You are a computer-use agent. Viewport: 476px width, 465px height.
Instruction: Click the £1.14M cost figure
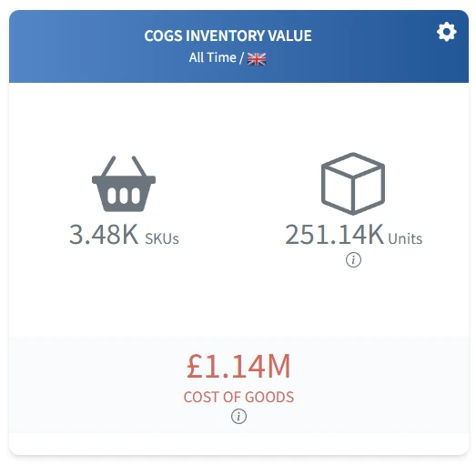tap(238, 366)
